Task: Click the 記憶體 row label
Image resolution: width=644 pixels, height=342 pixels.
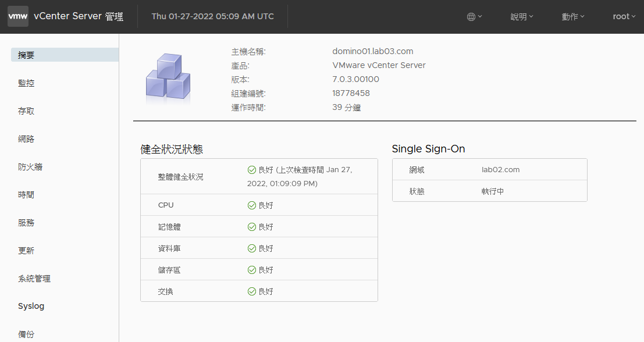Action: coord(169,227)
